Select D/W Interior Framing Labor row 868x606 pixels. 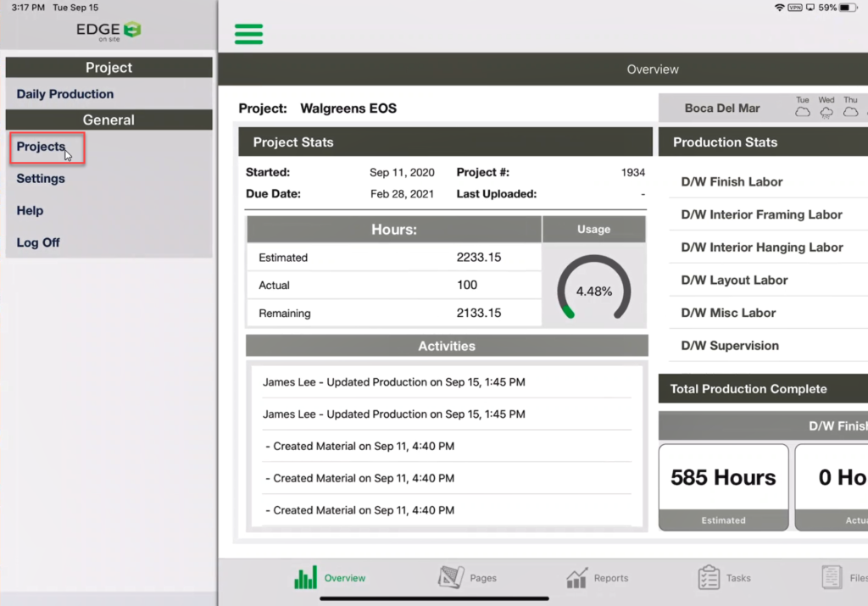(761, 214)
